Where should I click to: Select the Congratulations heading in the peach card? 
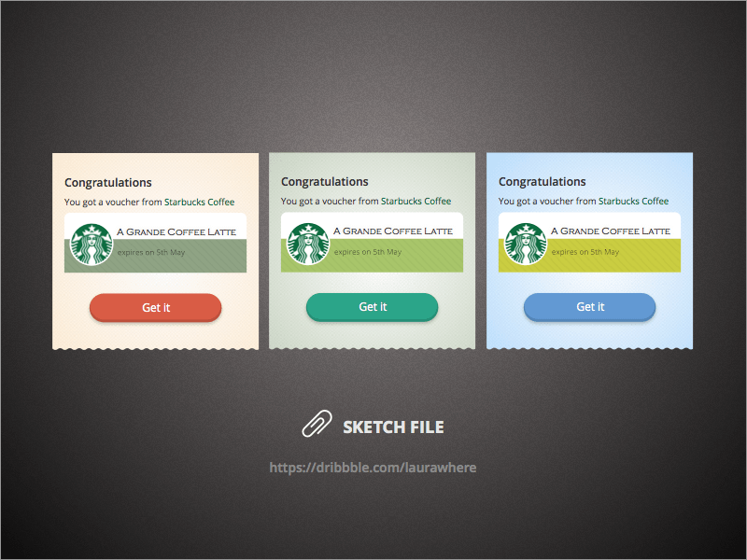tap(108, 182)
